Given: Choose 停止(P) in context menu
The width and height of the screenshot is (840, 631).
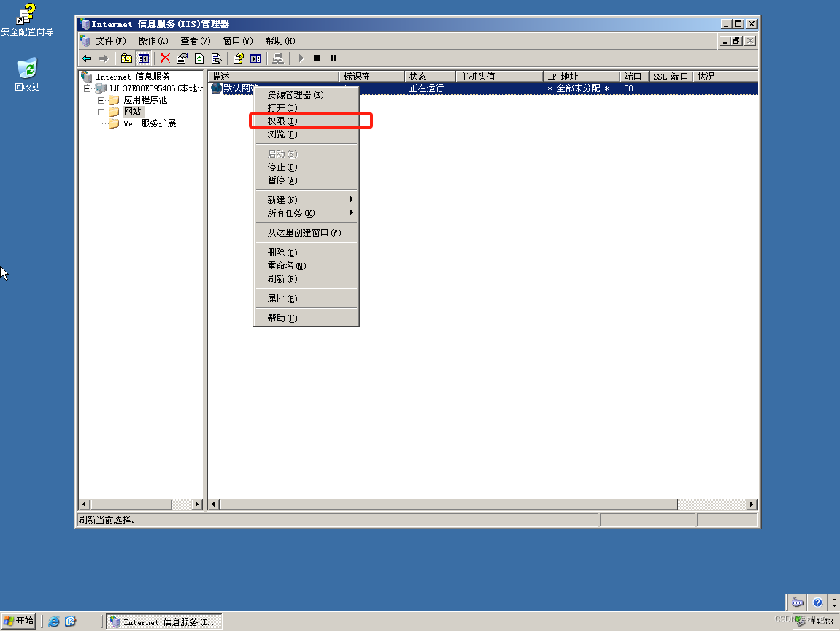Looking at the screenshot, I should click(307, 167).
